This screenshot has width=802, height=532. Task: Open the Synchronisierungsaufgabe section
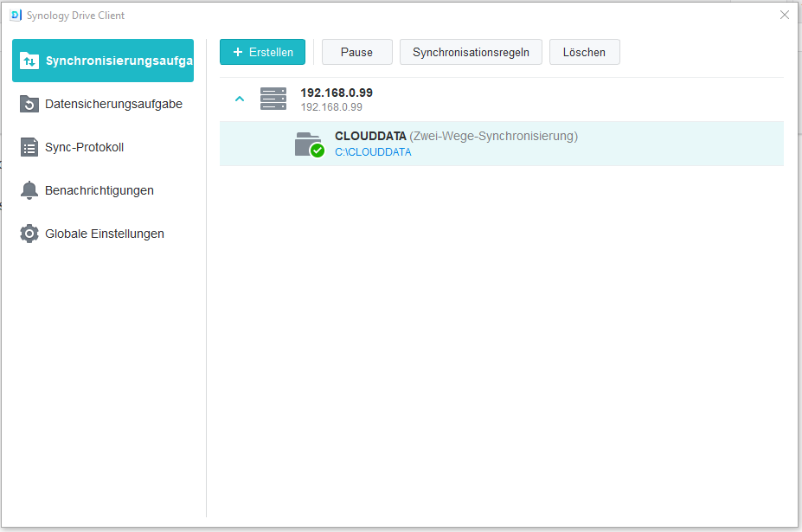click(103, 61)
